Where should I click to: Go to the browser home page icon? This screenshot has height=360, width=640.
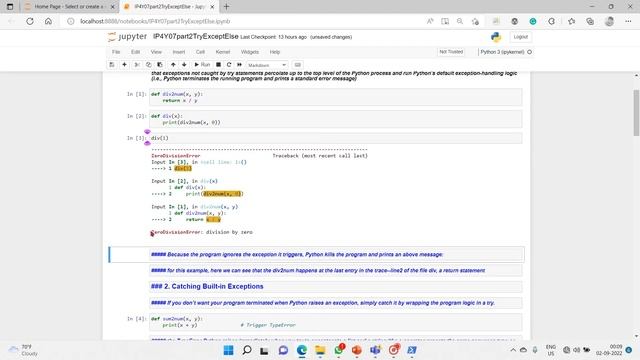(48, 21)
